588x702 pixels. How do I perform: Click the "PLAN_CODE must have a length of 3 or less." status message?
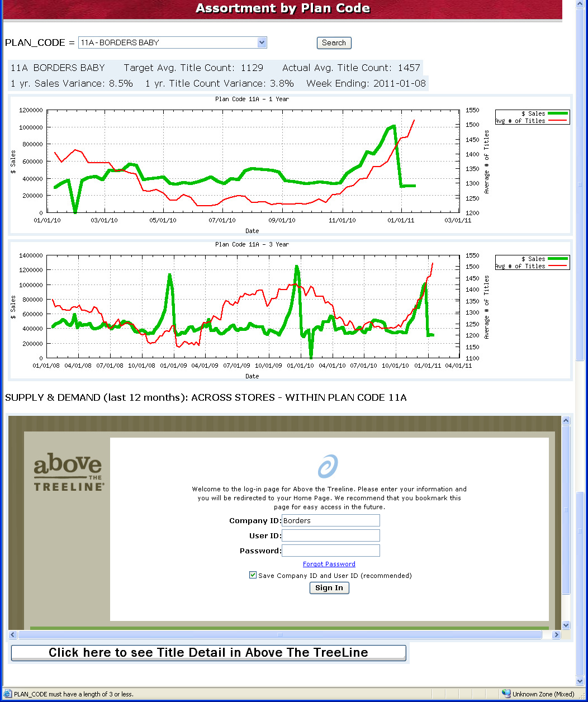[x=74, y=694]
